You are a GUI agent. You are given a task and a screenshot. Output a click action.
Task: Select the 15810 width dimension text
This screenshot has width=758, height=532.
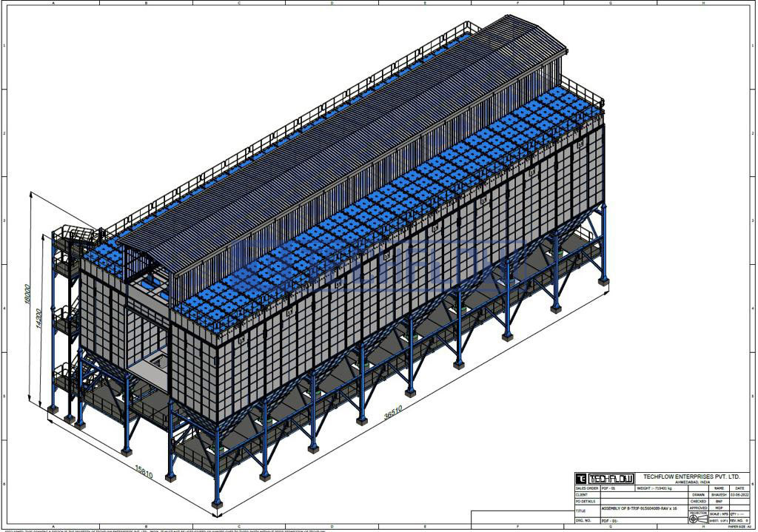pyautogui.click(x=144, y=471)
